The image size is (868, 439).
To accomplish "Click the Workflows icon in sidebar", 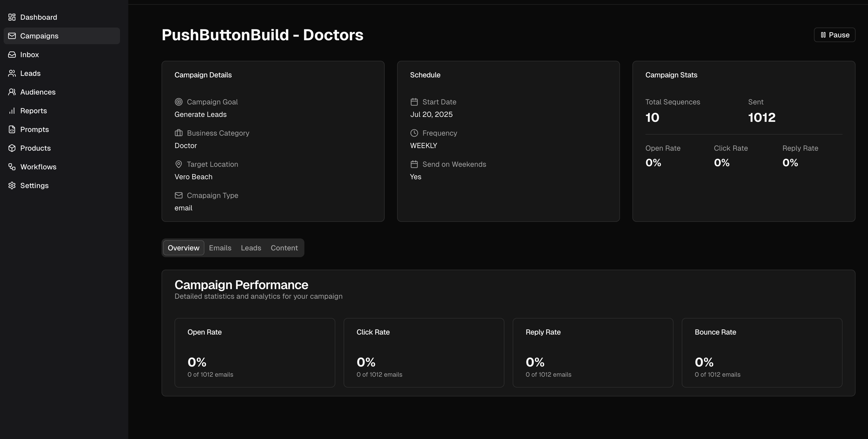I will [x=12, y=167].
